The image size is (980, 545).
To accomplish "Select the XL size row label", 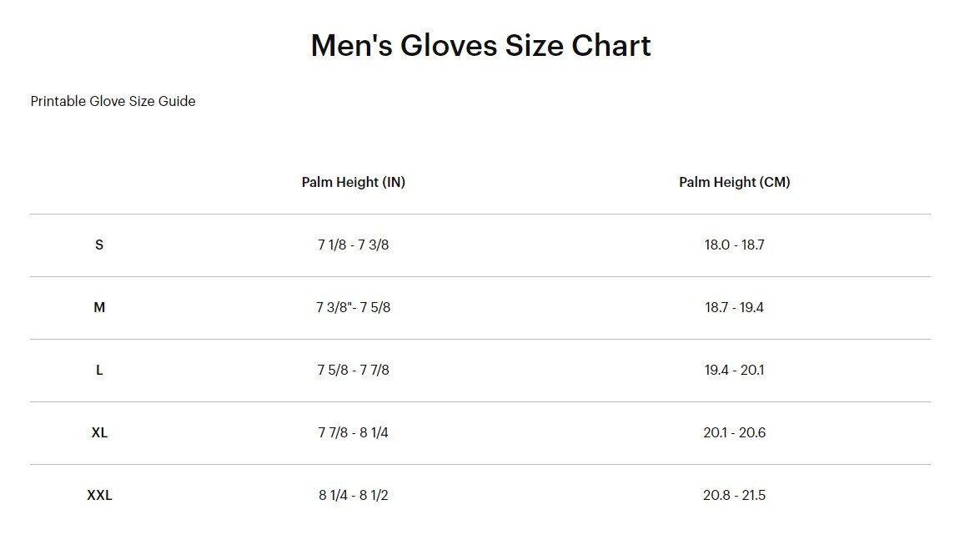I will 99,433.
